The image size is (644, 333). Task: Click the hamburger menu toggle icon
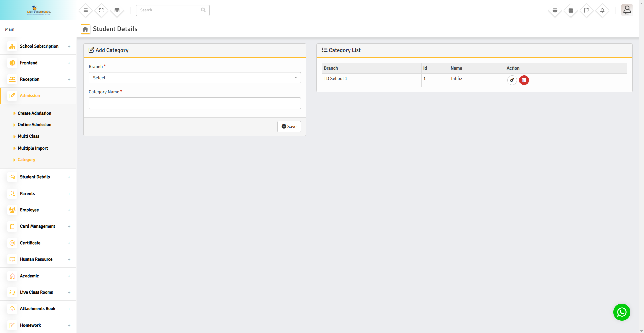tap(86, 10)
